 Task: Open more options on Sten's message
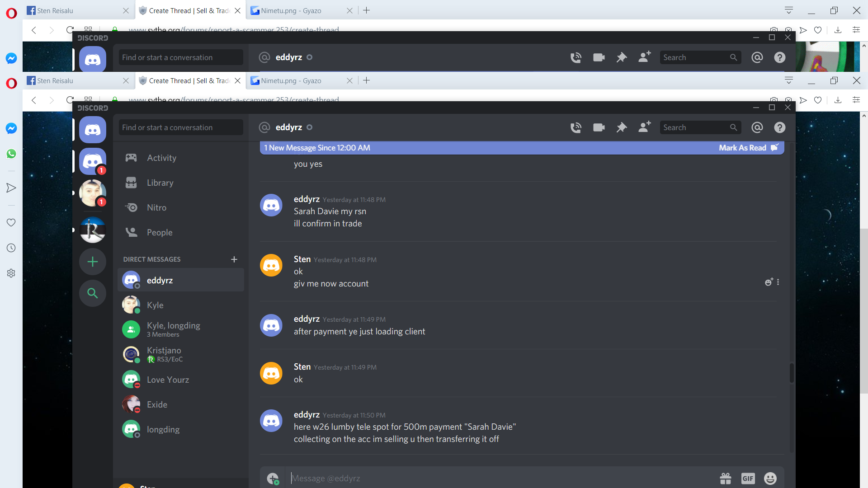778,282
